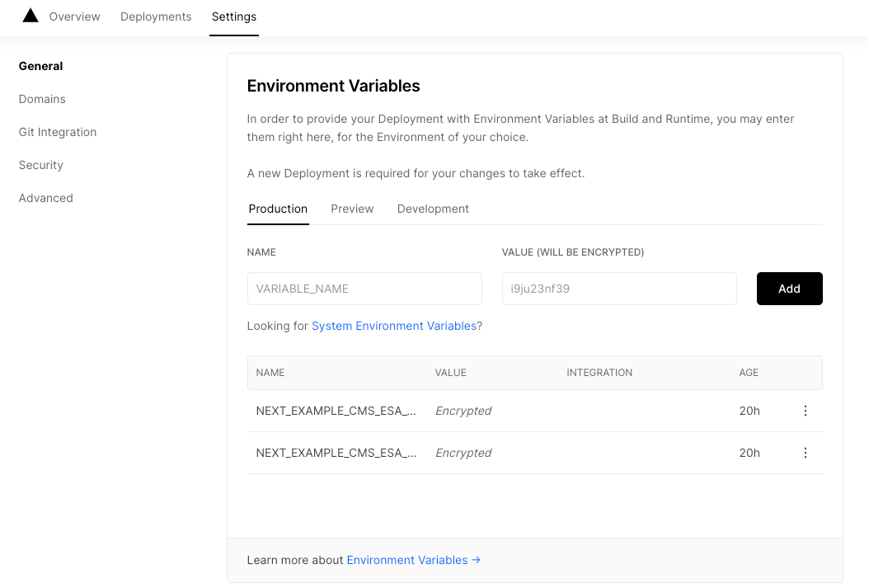Click the Vercel triangle logo
Screen dimensions: 869x588
point(31,16)
